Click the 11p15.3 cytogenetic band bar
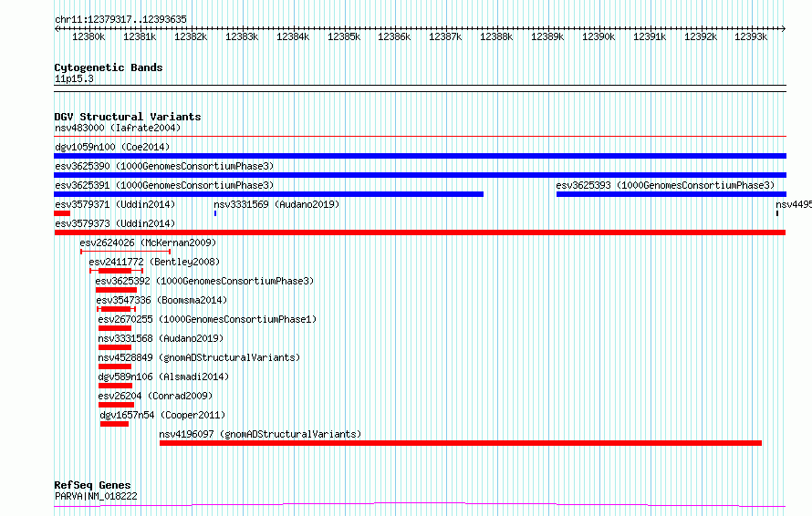Image resolution: width=812 pixels, height=516 pixels. coord(420,88)
